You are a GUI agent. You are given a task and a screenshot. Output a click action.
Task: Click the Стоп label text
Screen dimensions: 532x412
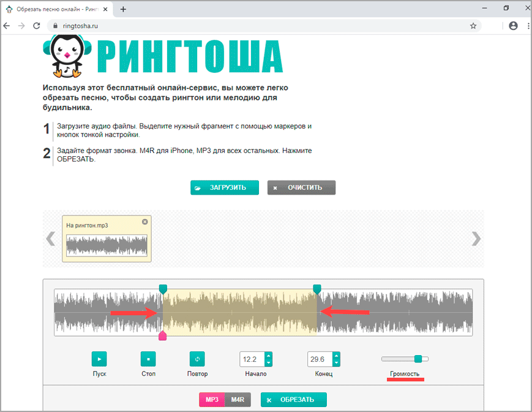149,373
